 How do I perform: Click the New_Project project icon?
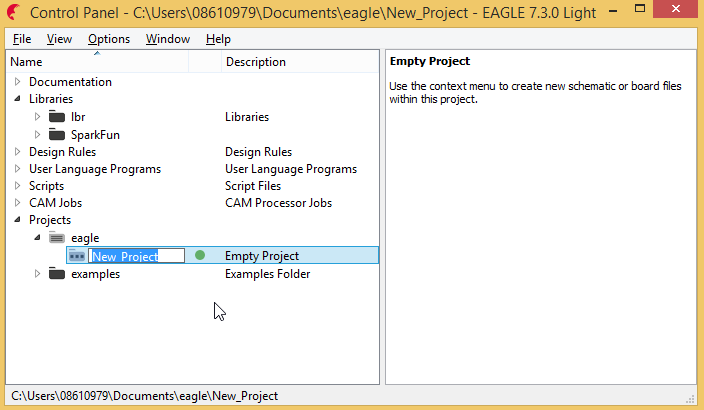pyautogui.click(x=77, y=256)
